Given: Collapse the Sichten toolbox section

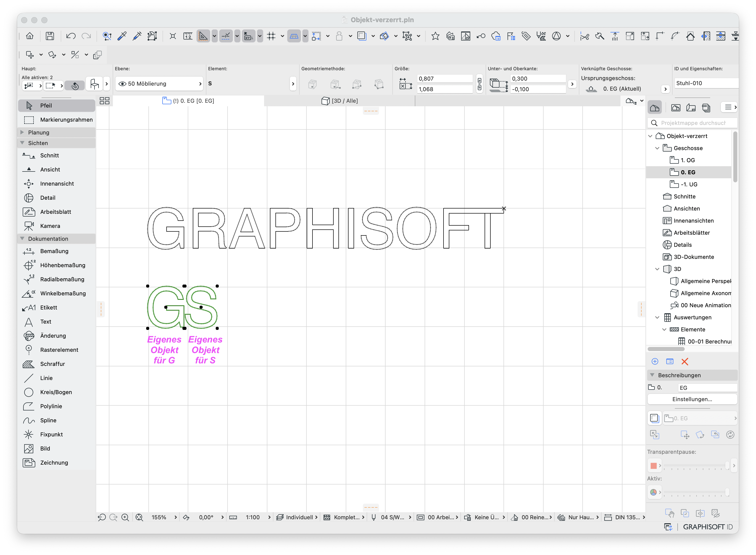Looking at the screenshot, I should [22, 143].
